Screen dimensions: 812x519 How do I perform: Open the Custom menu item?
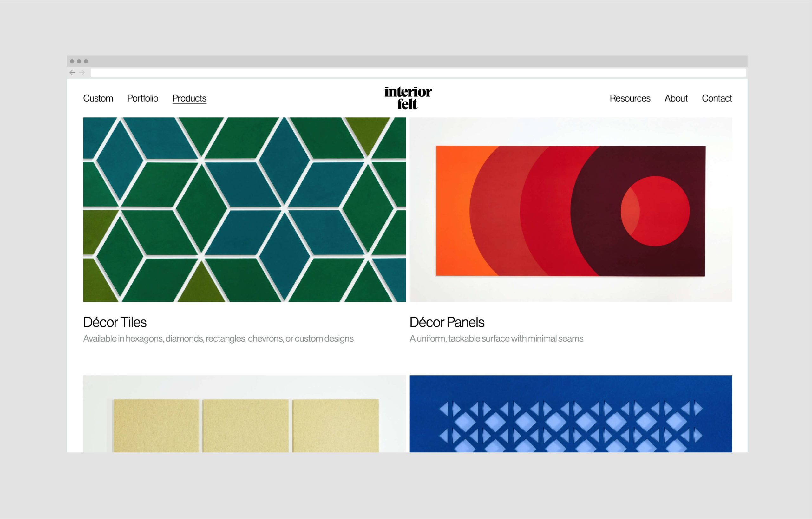click(98, 98)
